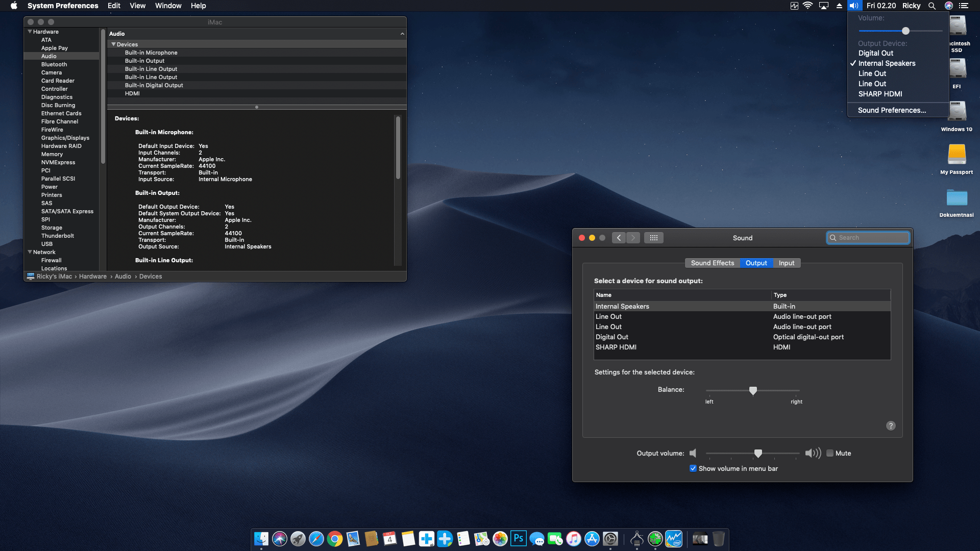Open iTunes from the Dock
Image resolution: width=980 pixels, height=551 pixels.
tap(574, 539)
